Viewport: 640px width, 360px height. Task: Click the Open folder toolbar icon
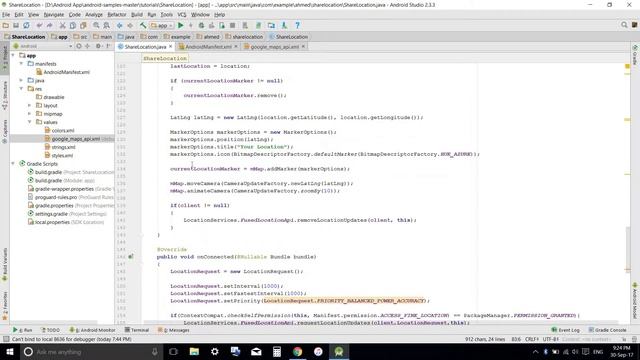click(6, 25)
